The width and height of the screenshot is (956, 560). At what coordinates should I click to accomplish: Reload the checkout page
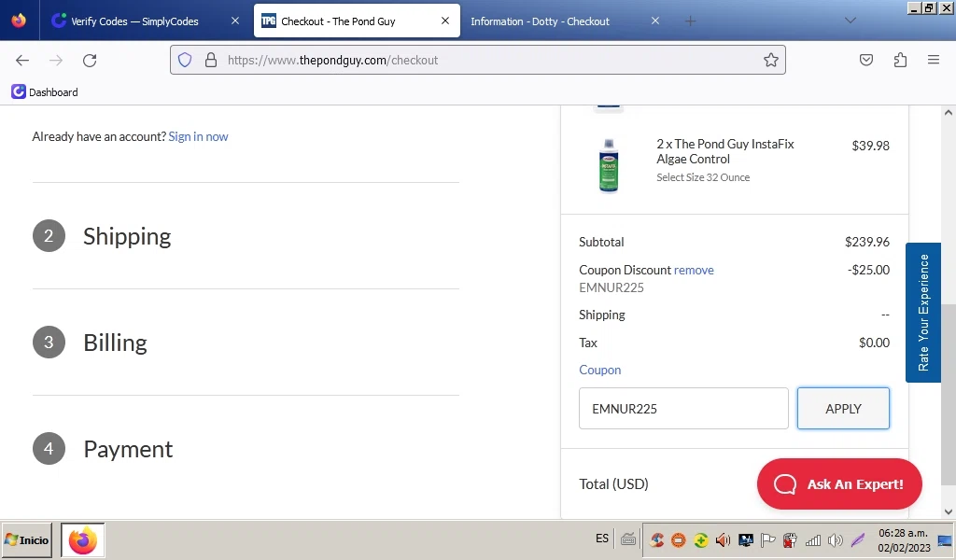(x=90, y=60)
